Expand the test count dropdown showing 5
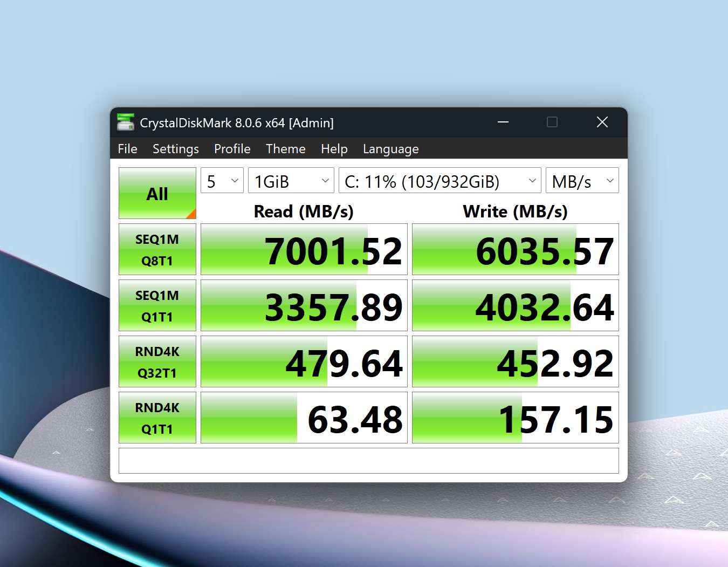Screen dimensions: 728x567 click(222, 180)
